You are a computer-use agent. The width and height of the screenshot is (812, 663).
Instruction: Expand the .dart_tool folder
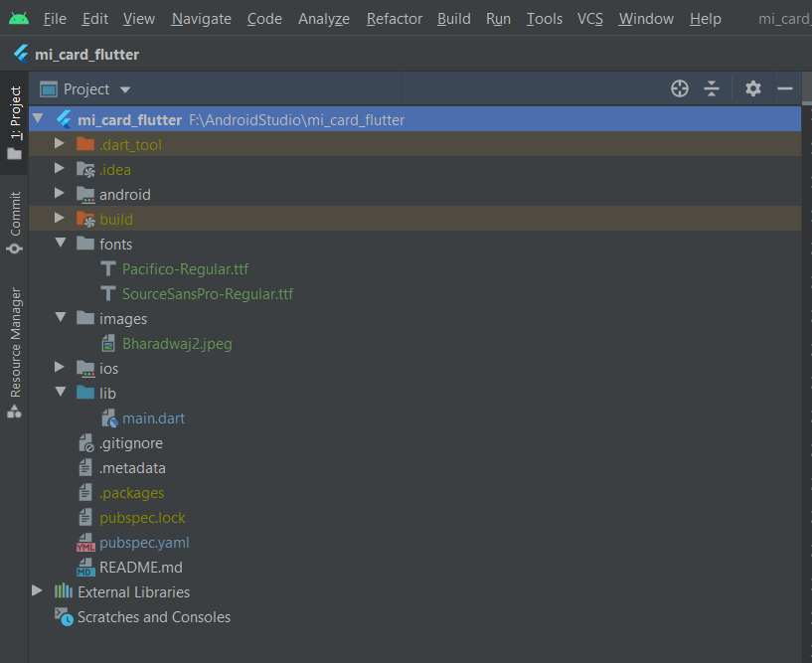click(61, 144)
